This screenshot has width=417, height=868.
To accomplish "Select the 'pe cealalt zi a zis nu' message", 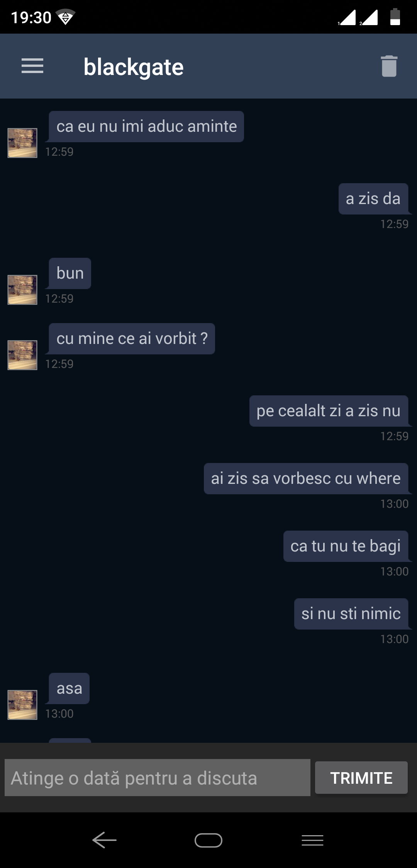I will click(329, 411).
